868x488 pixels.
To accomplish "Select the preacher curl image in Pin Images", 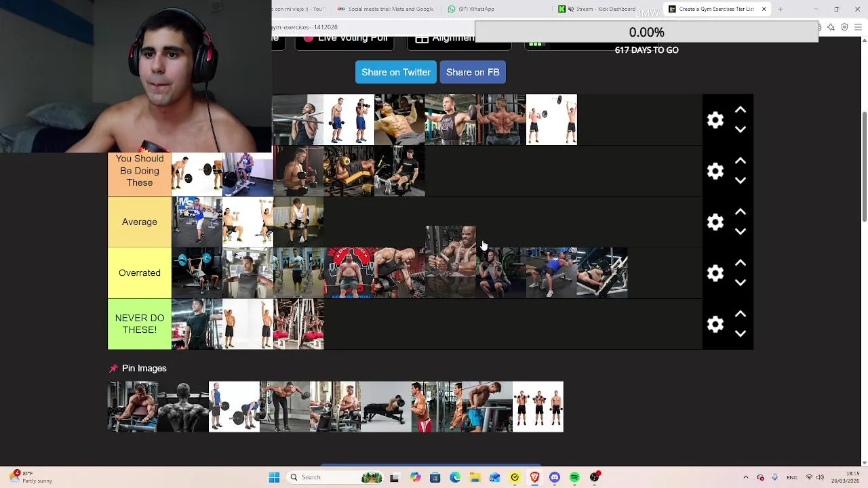I will (133, 407).
